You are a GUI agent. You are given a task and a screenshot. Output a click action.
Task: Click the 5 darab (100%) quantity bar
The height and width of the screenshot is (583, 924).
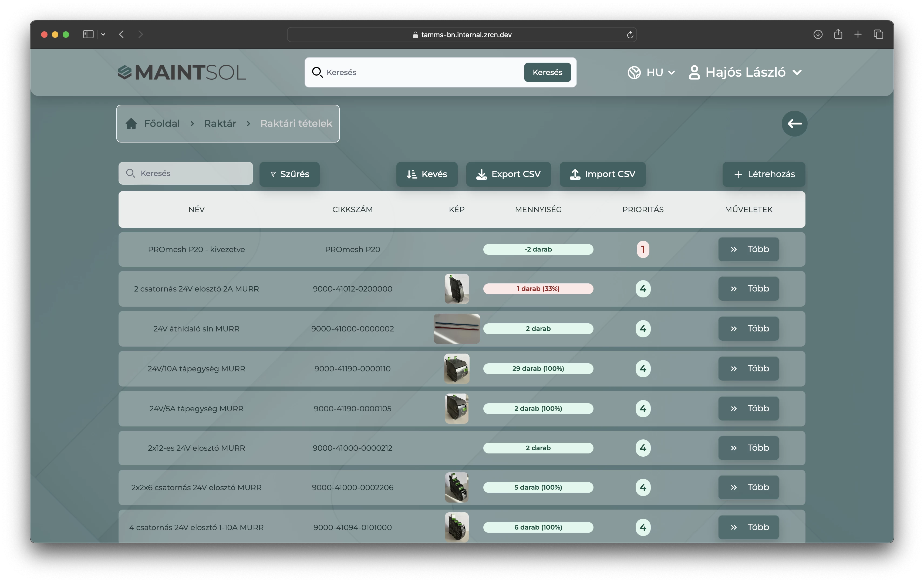pyautogui.click(x=538, y=487)
